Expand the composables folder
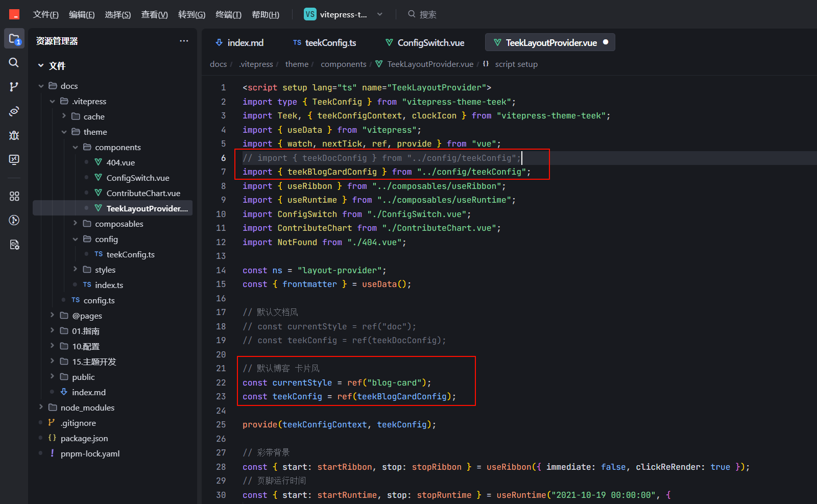 (75, 224)
